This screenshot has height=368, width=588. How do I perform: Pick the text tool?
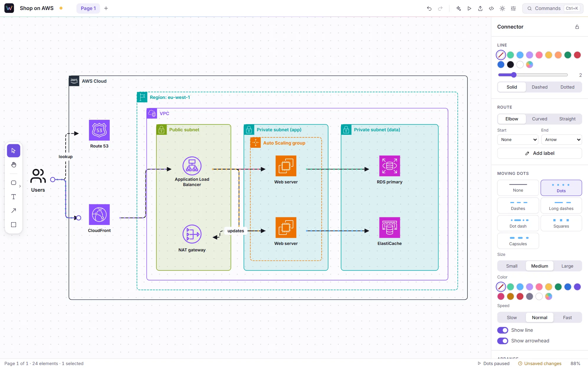[14, 197]
